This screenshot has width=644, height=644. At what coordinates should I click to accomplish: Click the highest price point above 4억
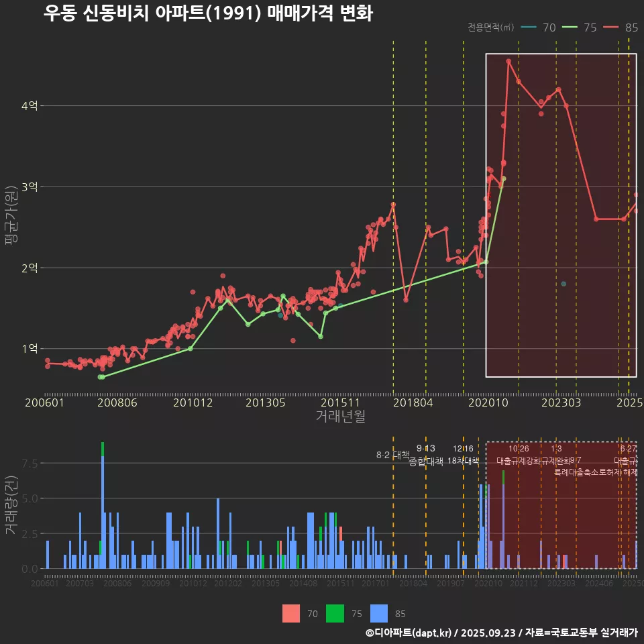[508, 61]
